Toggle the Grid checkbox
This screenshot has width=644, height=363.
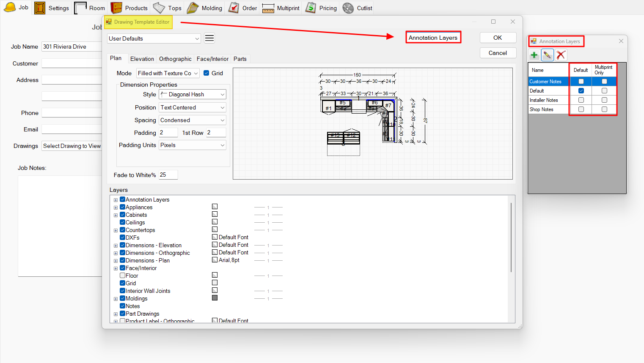click(206, 73)
